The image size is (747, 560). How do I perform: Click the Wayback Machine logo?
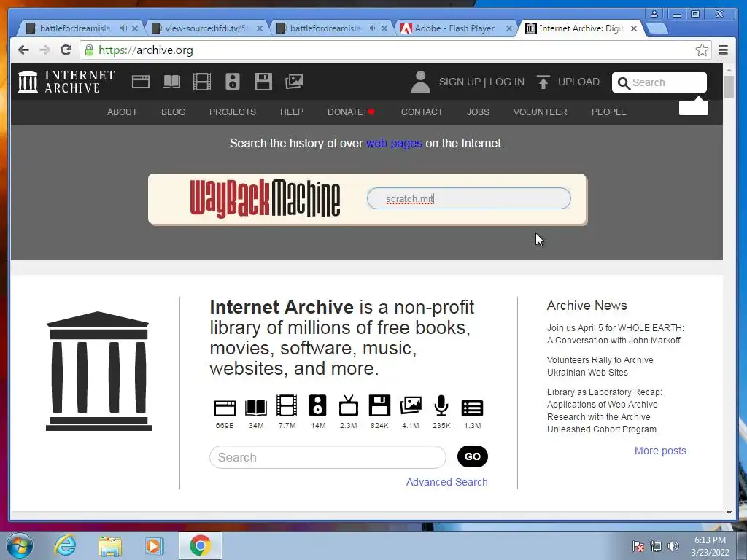pos(265,198)
